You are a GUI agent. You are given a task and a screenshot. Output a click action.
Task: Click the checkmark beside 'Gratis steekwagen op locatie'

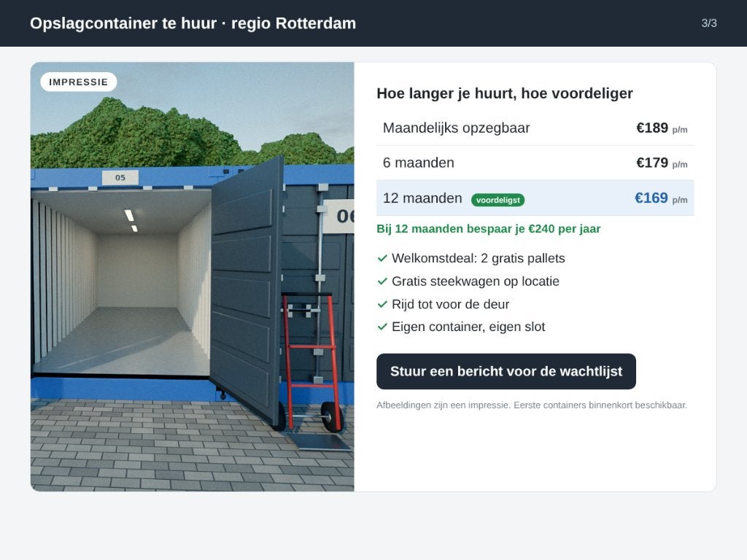point(382,281)
